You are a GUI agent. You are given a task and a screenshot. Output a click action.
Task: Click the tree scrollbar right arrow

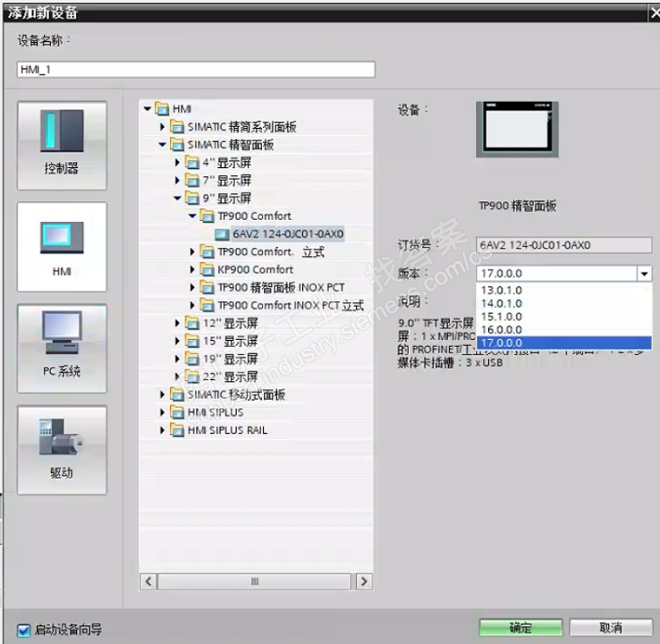tap(364, 581)
